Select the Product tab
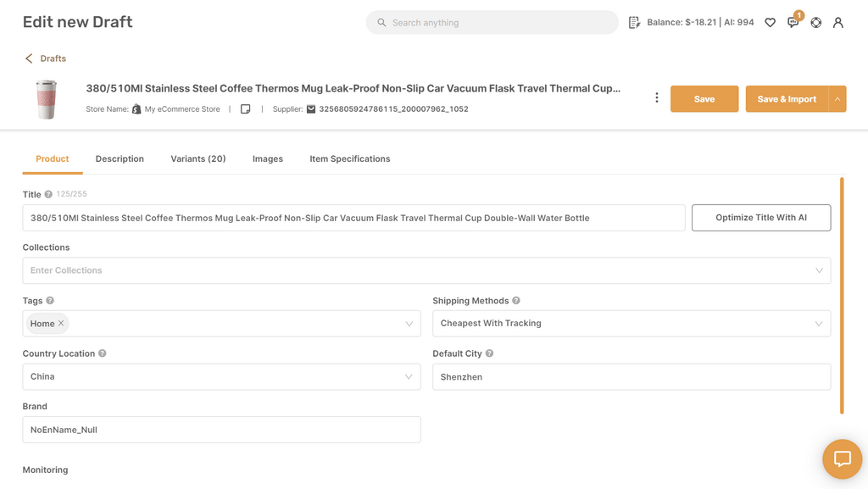The width and height of the screenshot is (868, 489). [52, 158]
